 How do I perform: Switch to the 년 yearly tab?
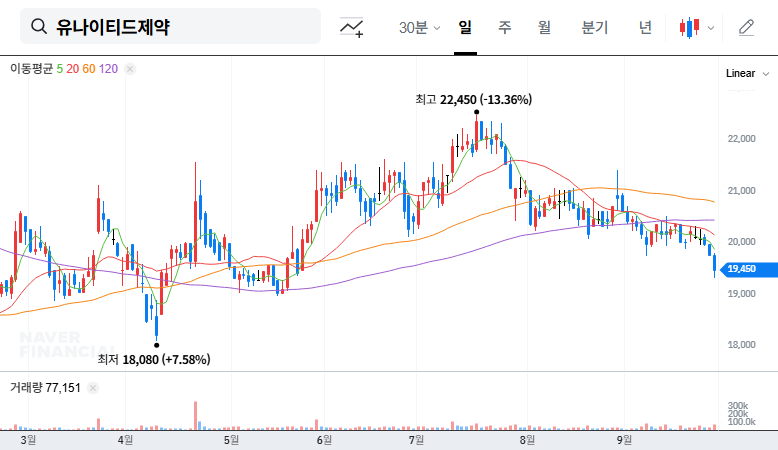click(x=645, y=27)
